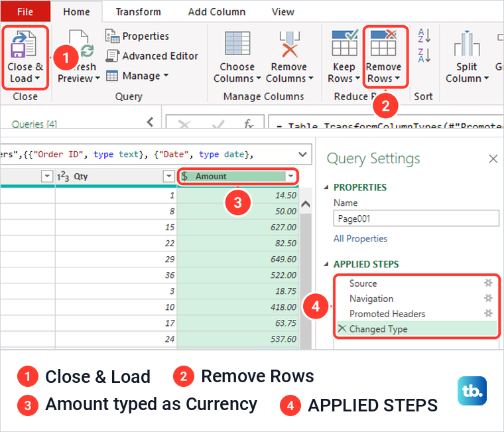Open the Remove Columns dropdown
The image size is (504, 432).
click(311, 78)
